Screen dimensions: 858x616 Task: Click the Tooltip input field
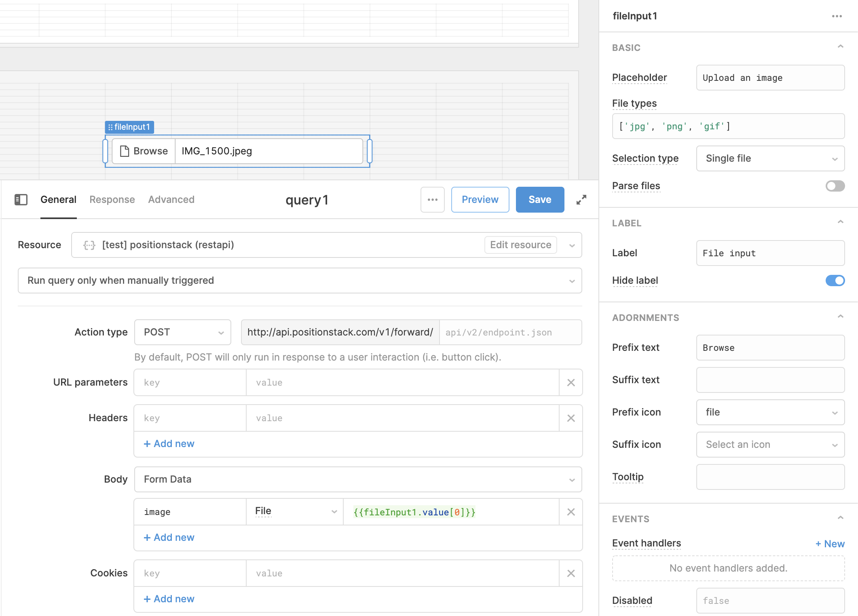[771, 477]
